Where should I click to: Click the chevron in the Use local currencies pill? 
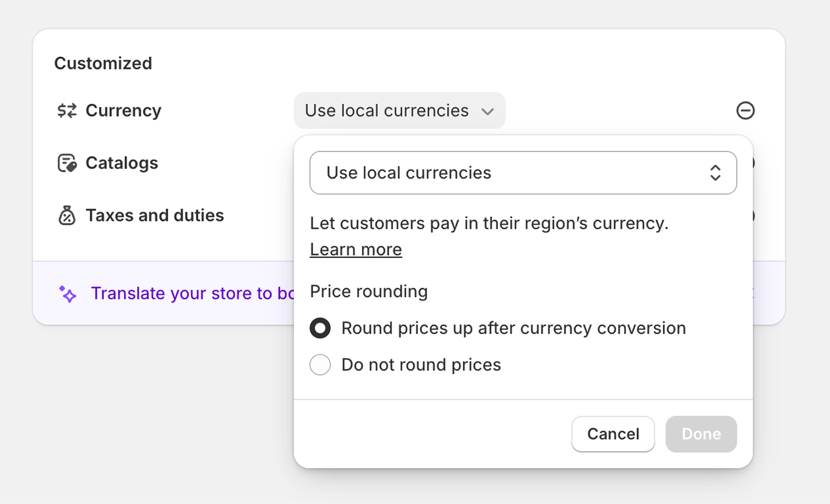[x=488, y=111]
